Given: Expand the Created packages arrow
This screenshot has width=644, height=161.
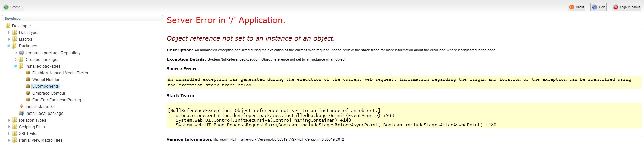Looking at the screenshot, I should tap(16, 60).
